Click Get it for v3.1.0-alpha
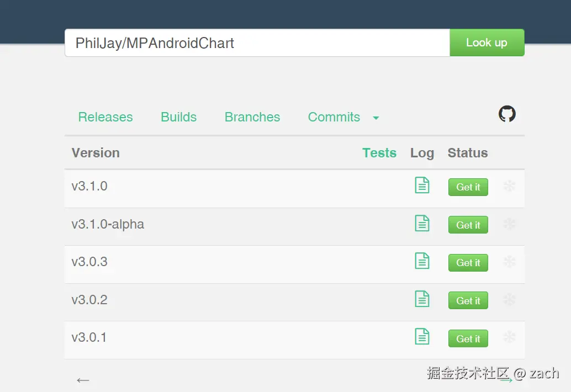The height and width of the screenshot is (392, 571). tap(468, 225)
